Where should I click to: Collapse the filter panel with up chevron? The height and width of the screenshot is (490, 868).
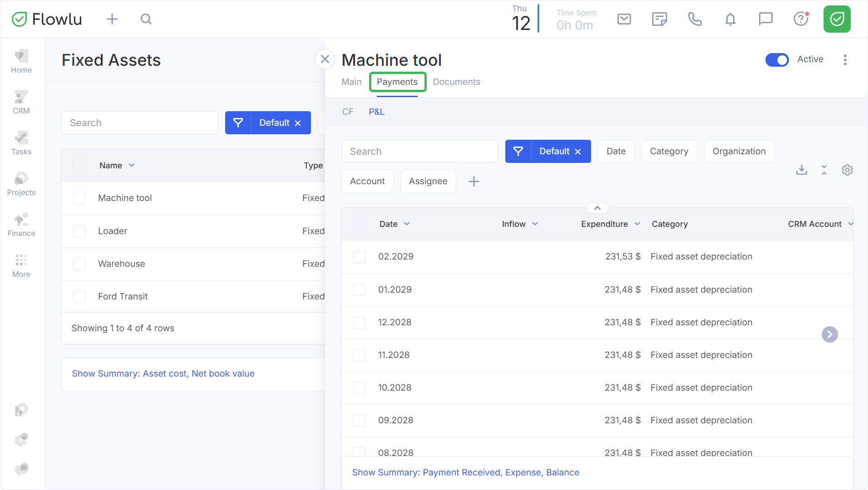pos(597,208)
